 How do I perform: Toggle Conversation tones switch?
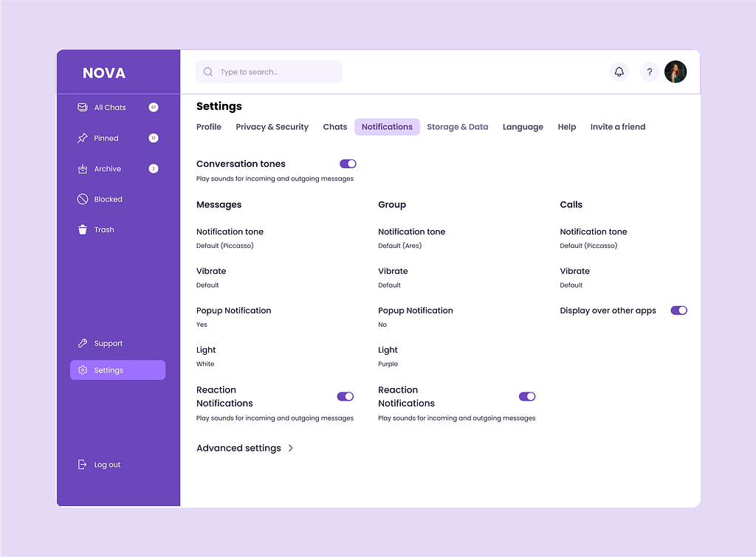348,164
